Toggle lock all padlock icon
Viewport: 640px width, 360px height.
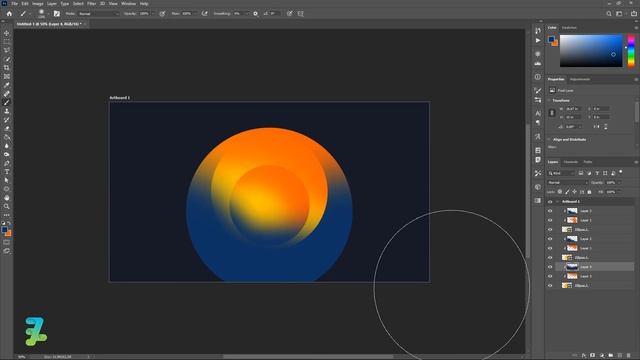coord(589,192)
